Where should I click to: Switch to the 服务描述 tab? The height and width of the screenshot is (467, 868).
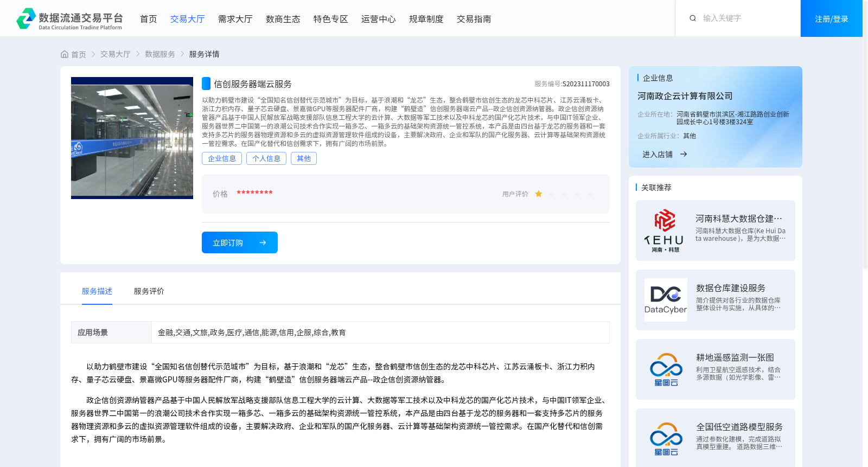[97, 291]
